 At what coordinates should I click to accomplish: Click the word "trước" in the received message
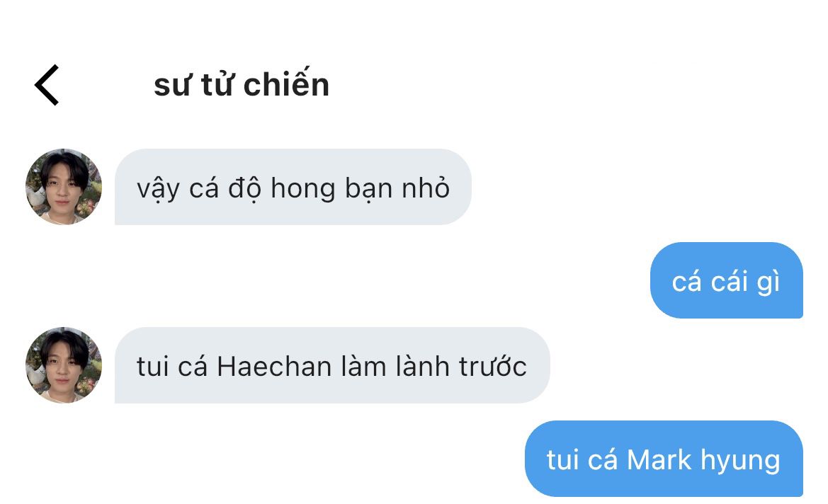(493, 366)
